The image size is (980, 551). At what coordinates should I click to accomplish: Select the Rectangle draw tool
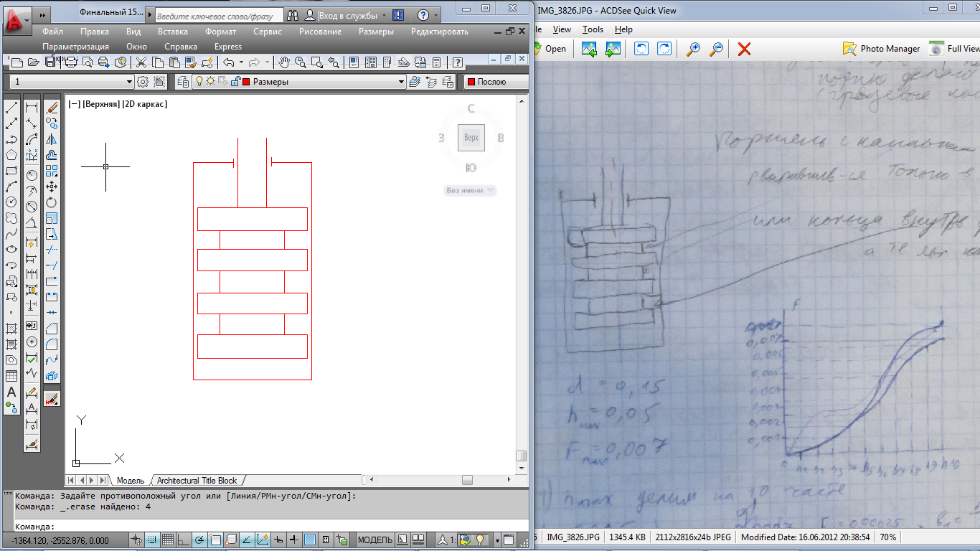[x=11, y=171]
